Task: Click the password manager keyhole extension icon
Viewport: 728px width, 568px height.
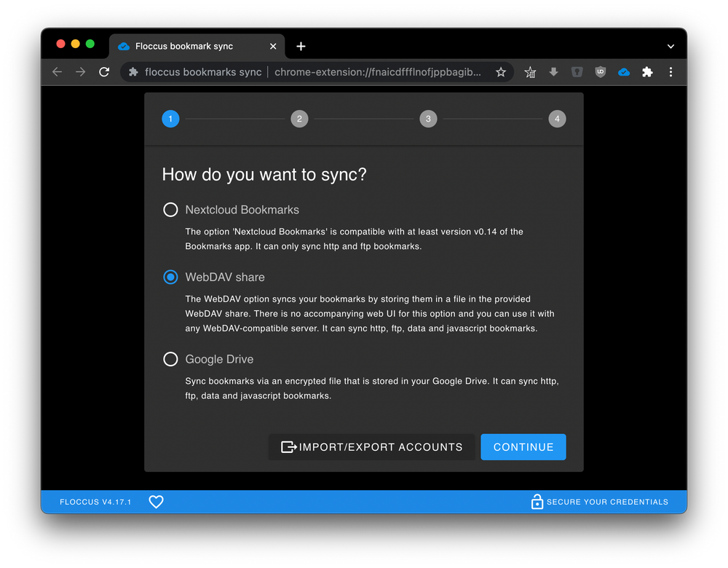Action: (577, 72)
